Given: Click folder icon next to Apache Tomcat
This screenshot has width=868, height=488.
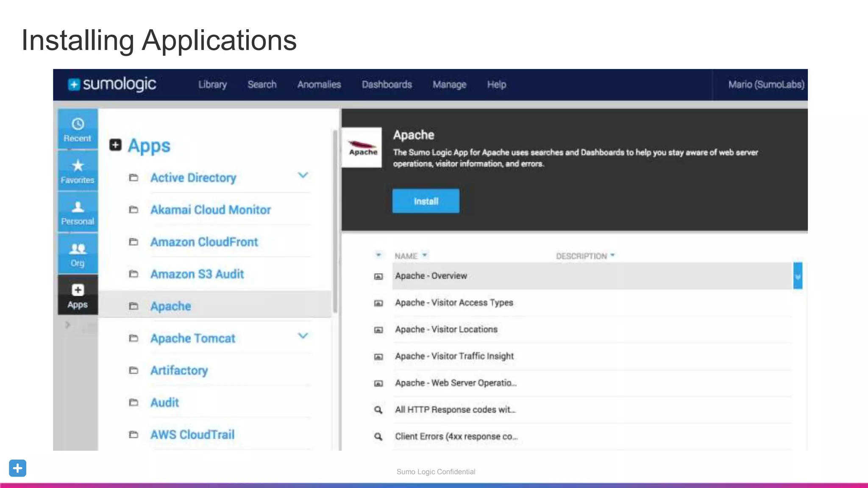Looking at the screenshot, I should coord(134,338).
